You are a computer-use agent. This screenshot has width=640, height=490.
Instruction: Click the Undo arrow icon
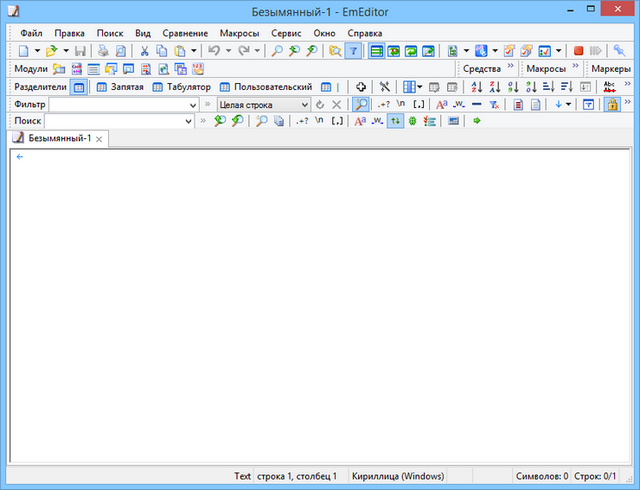tap(213, 50)
